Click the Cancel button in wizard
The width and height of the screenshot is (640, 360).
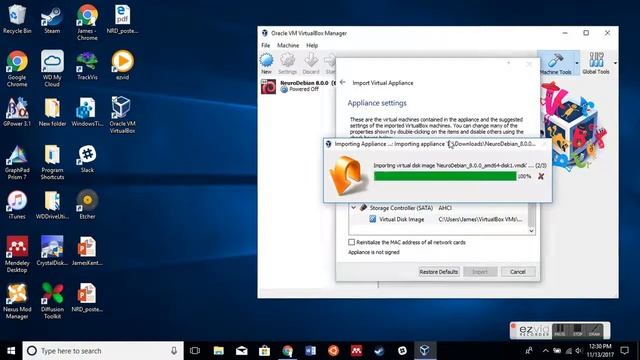(518, 272)
